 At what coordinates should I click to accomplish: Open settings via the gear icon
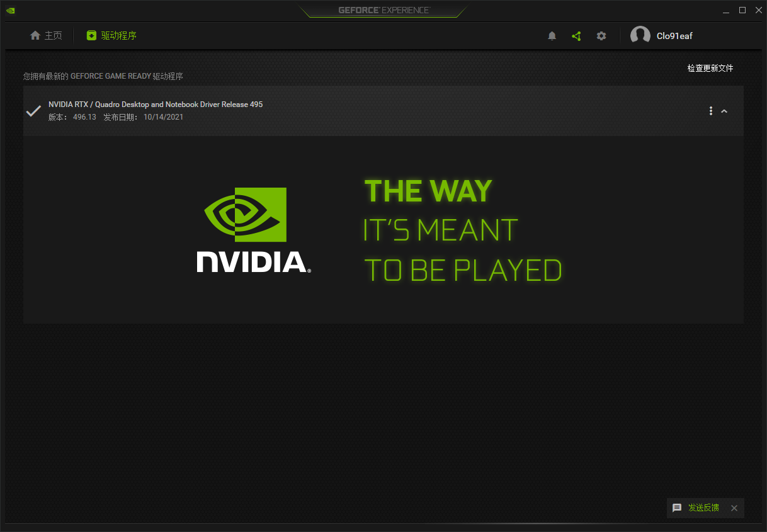click(x=601, y=36)
